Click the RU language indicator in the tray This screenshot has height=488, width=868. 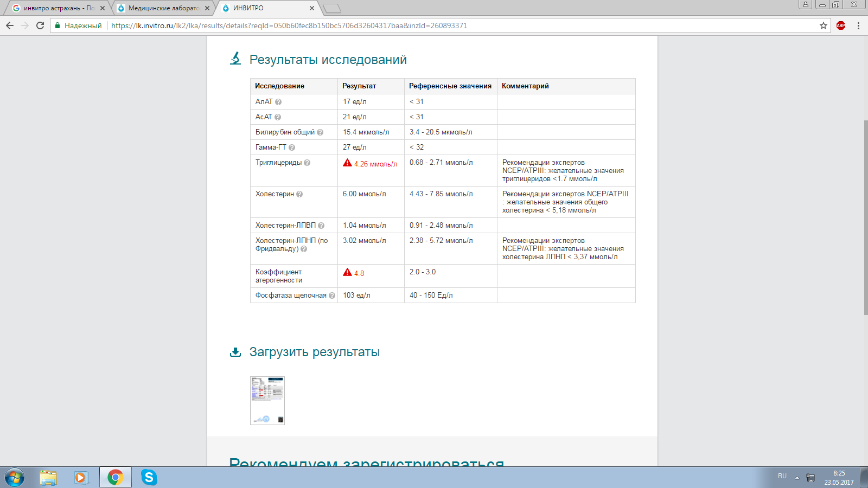click(782, 476)
